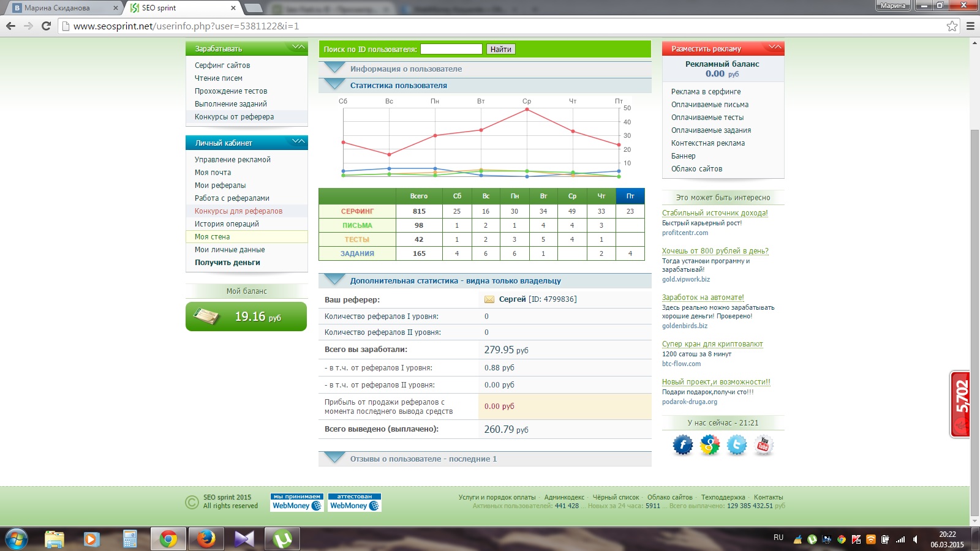
Task: Collapse Дополнительная статистика section
Action: point(484,281)
